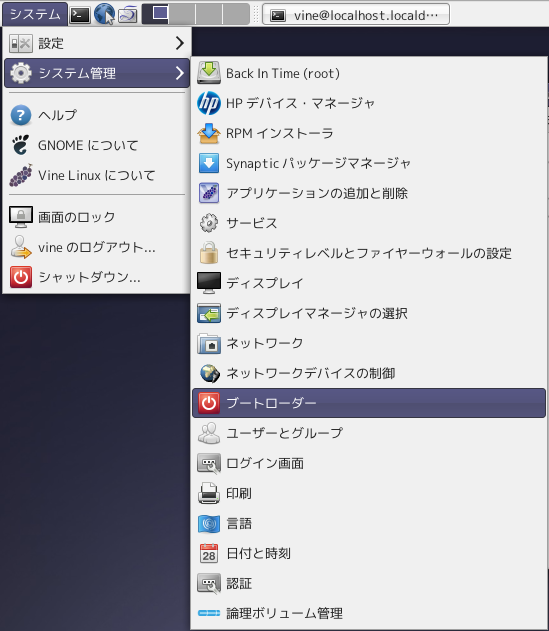Select the サービス gear icon
549x631 pixels.
(x=208, y=223)
